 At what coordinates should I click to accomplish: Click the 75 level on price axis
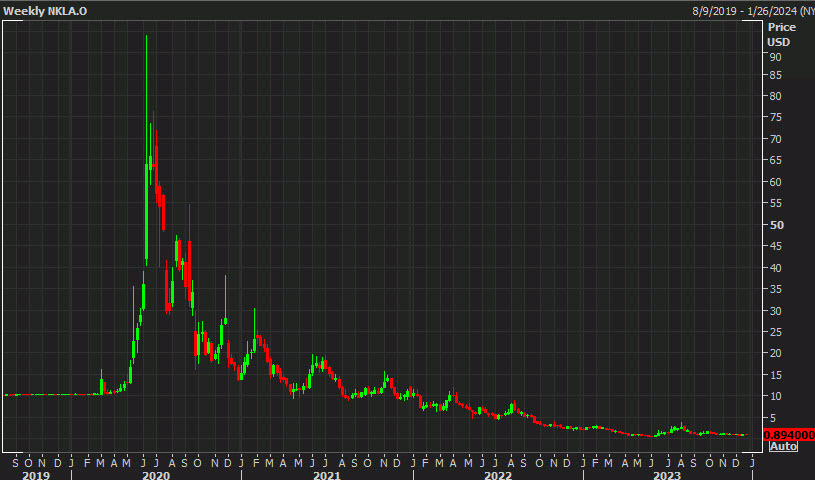pos(775,118)
